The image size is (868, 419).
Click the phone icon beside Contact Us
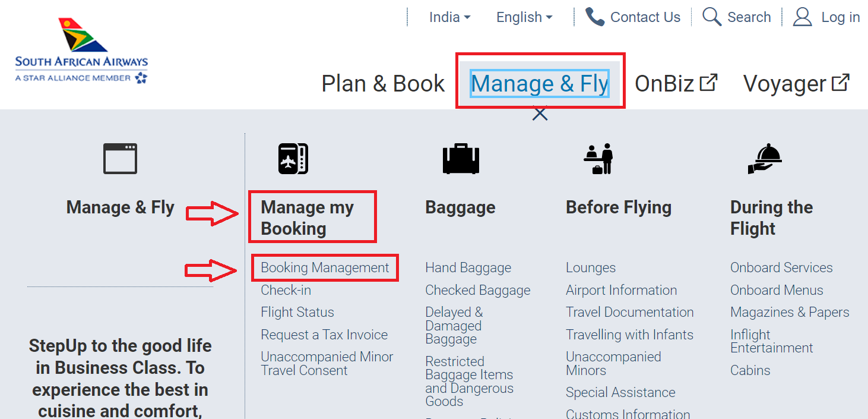(x=594, y=17)
